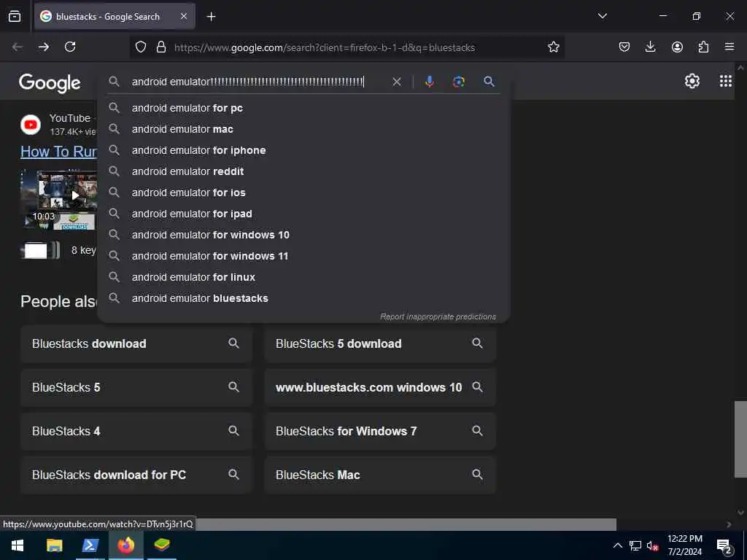This screenshot has height=560, width=747.
Task: Search related www.bluestacks.com windows 10
Action: (380, 388)
